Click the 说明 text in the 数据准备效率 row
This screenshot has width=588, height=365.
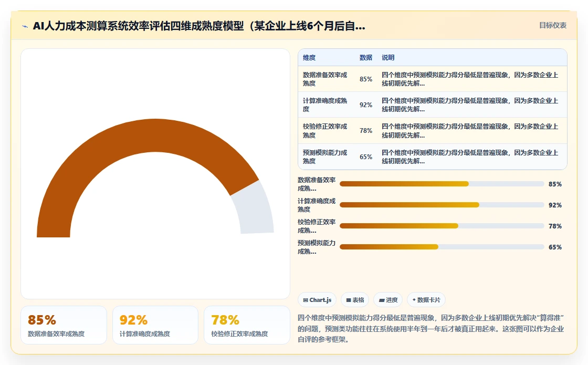[x=470, y=79]
